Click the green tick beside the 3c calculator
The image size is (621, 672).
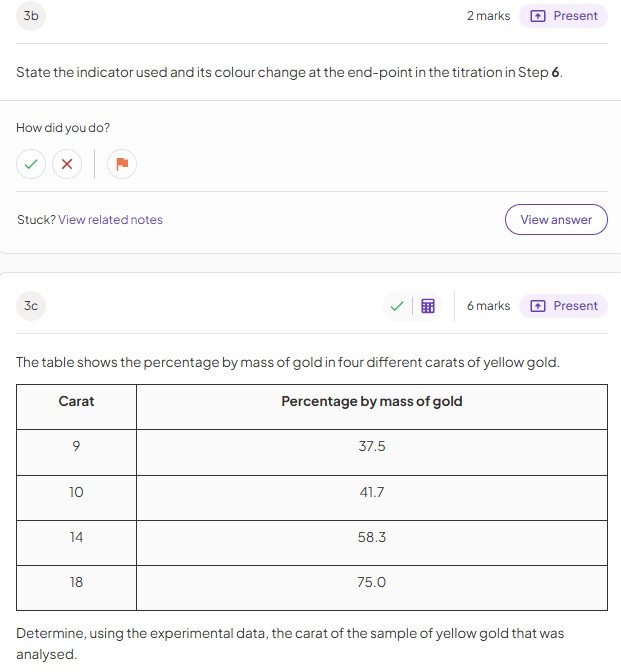point(397,306)
